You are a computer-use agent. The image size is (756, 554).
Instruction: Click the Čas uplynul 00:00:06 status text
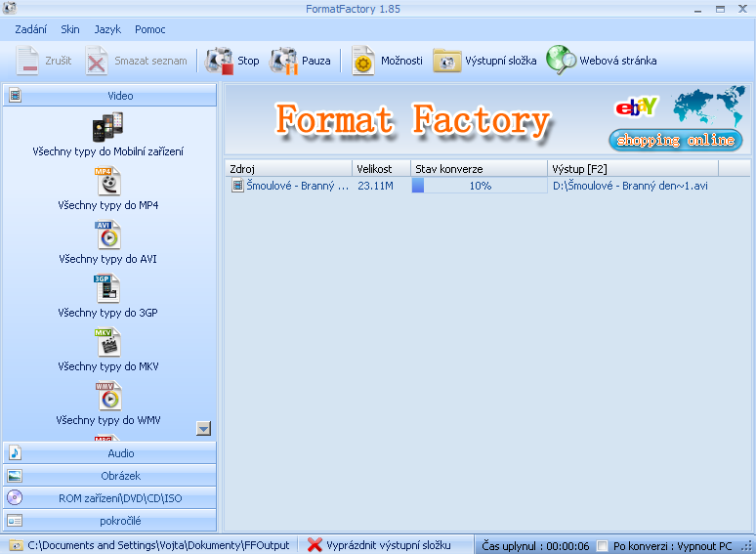pos(535,546)
